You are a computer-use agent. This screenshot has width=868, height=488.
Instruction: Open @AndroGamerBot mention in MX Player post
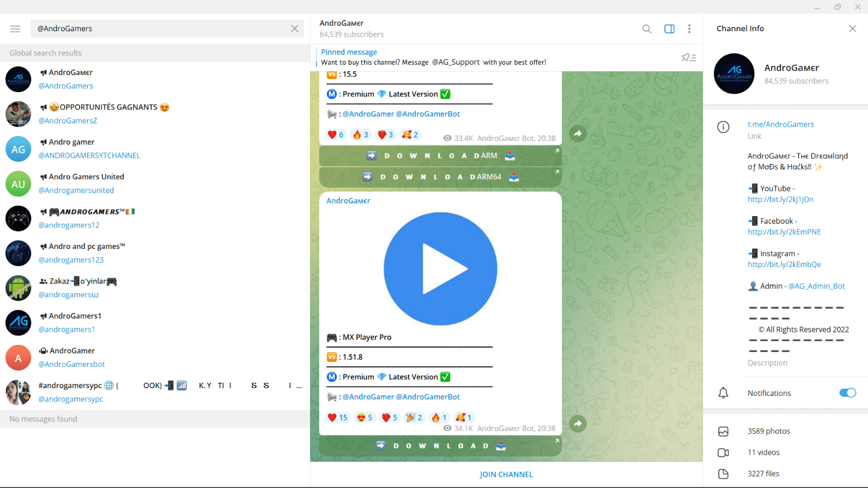[428, 397]
